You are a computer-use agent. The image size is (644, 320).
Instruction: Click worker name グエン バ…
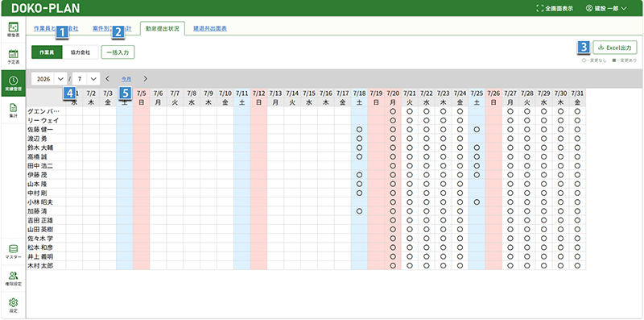(43, 111)
